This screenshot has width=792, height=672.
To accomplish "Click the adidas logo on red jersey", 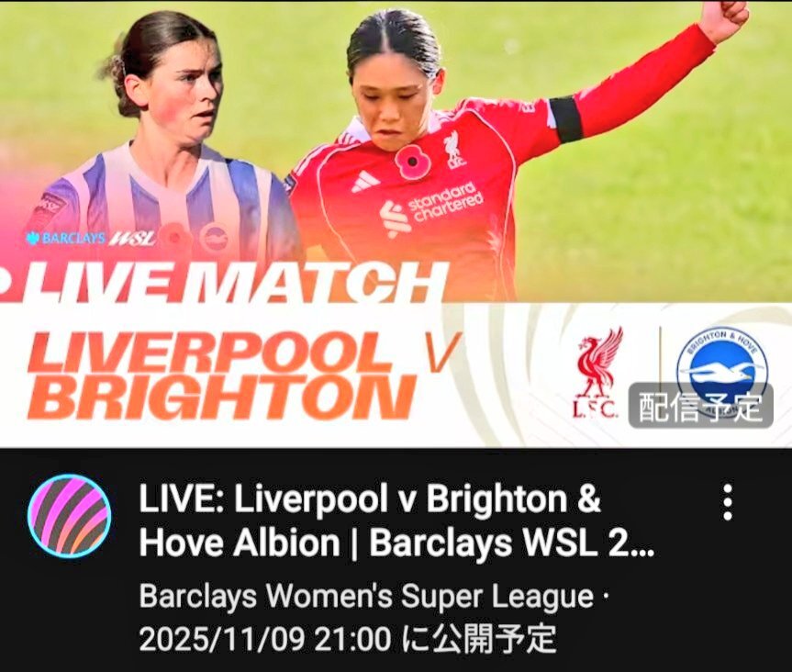I will [x=365, y=182].
